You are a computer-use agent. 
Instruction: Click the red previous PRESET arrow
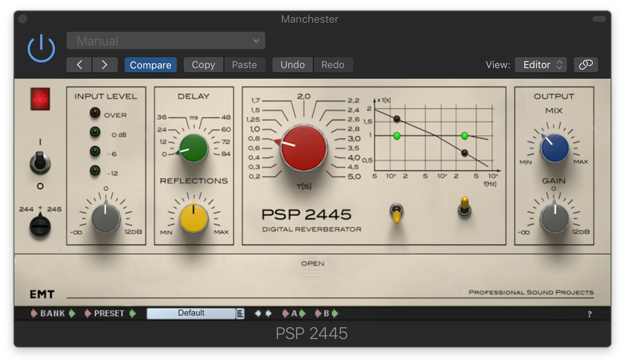(x=88, y=313)
